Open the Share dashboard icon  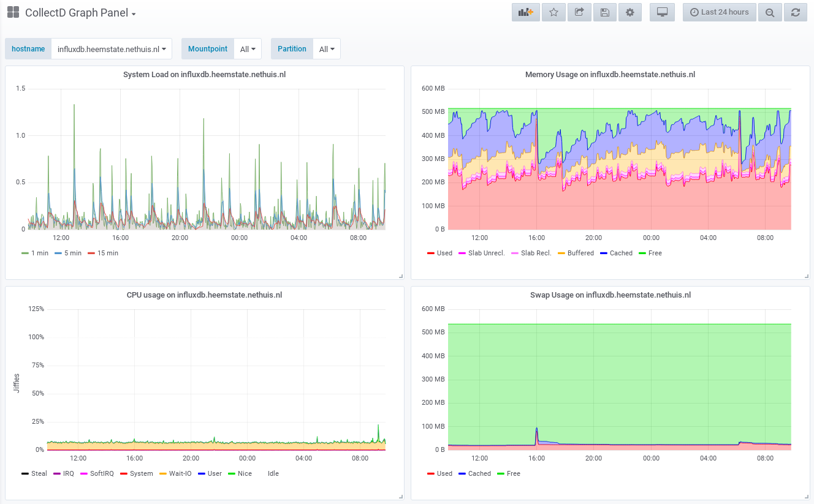click(x=579, y=12)
